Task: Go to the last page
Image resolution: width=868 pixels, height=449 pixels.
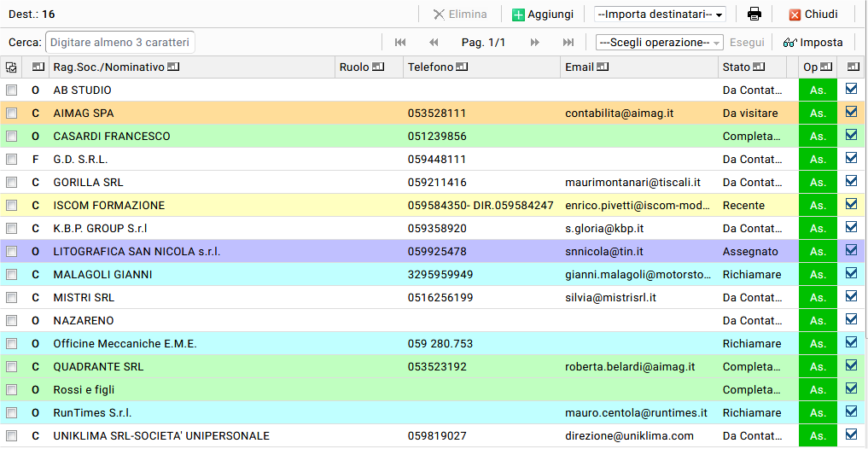Action: click(568, 43)
